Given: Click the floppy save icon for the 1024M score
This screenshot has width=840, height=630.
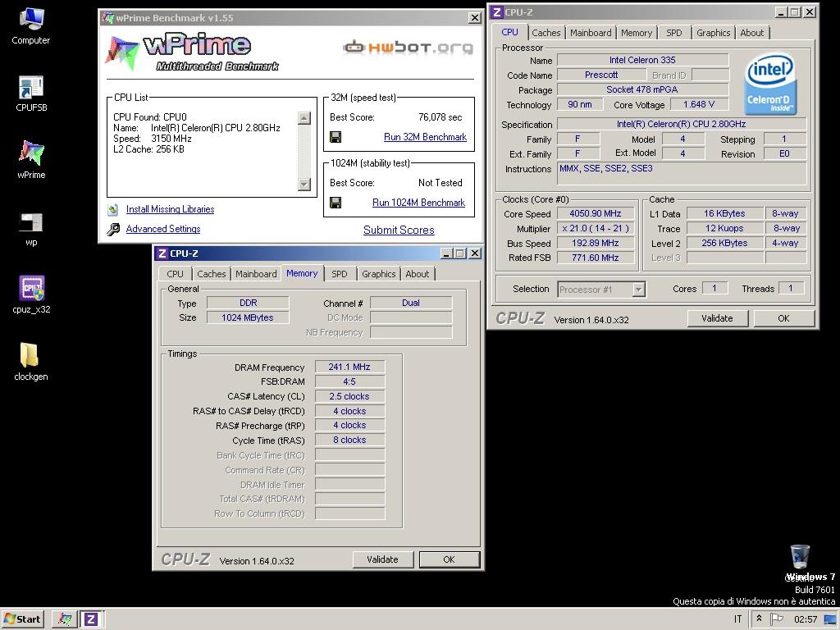Looking at the screenshot, I should pyautogui.click(x=336, y=203).
